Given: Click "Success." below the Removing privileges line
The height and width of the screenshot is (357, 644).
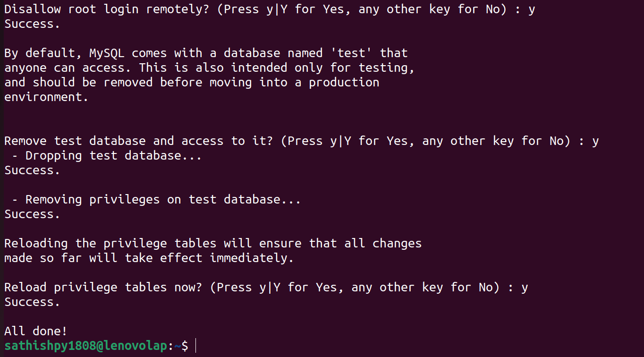Looking at the screenshot, I should coord(32,214).
